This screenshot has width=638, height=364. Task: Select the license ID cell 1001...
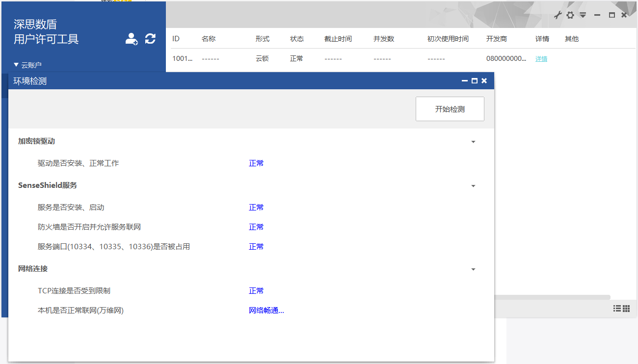tap(183, 58)
